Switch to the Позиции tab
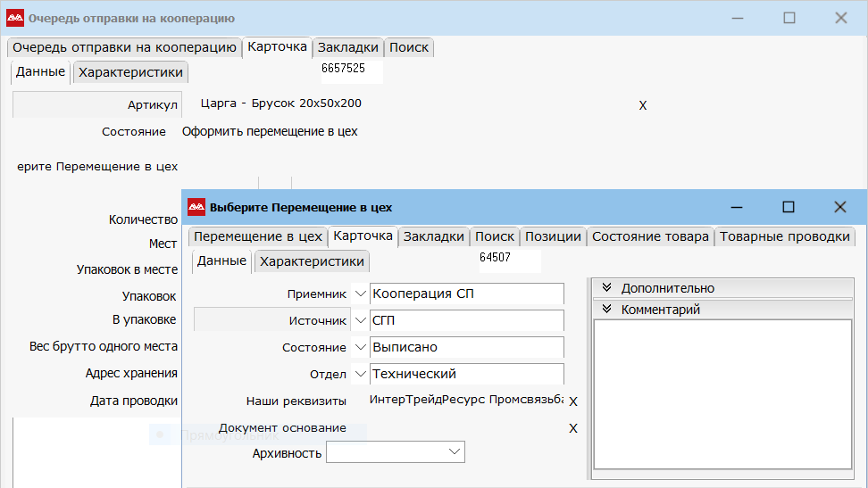This screenshot has height=488, width=868. [x=553, y=236]
